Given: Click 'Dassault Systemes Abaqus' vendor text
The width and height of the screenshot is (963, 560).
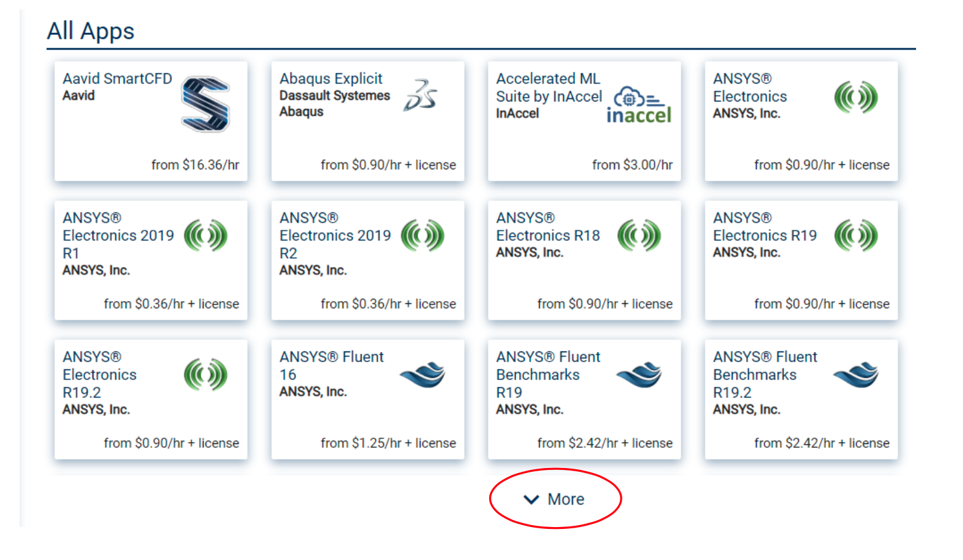Looking at the screenshot, I should [x=335, y=103].
